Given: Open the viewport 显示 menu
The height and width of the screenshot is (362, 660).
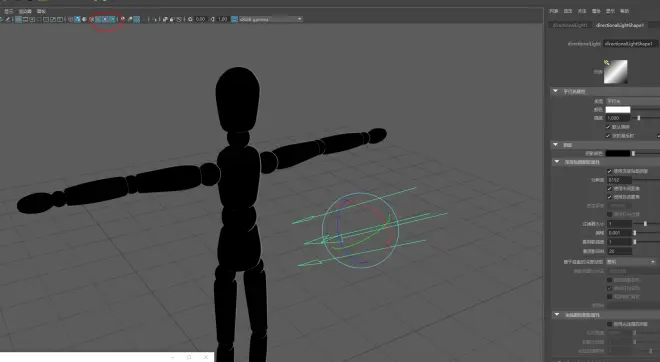Looking at the screenshot, I should point(8,11).
